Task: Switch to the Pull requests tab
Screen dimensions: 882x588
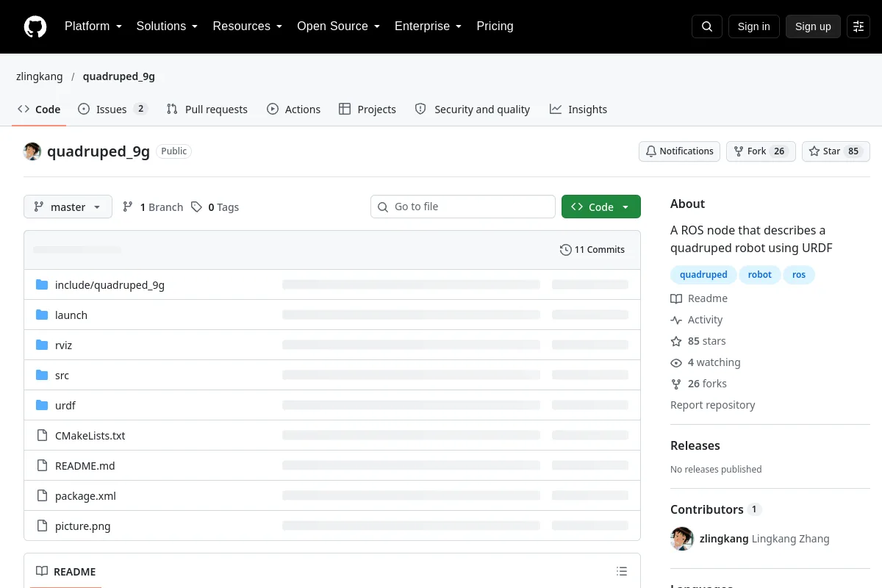Action: [x=207, y=110]
